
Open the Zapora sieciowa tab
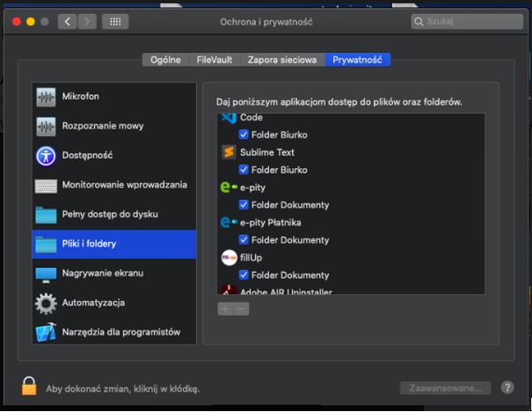click(x=281, y=60)
